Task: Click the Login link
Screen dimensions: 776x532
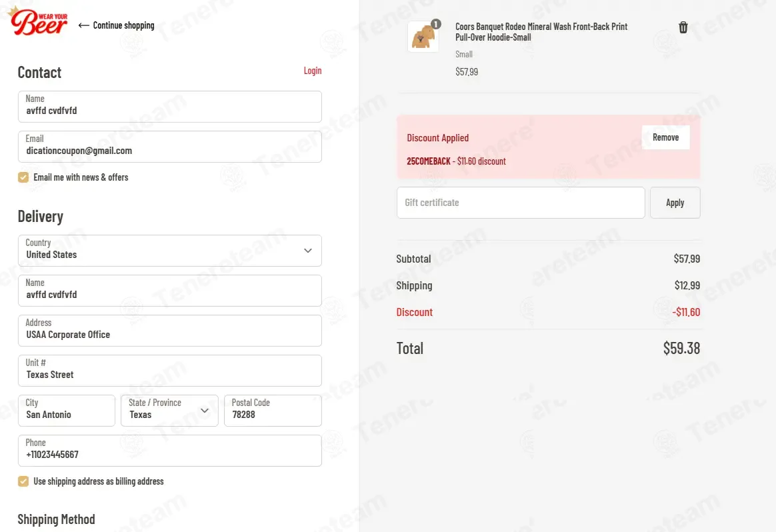Action: [312, 71]
